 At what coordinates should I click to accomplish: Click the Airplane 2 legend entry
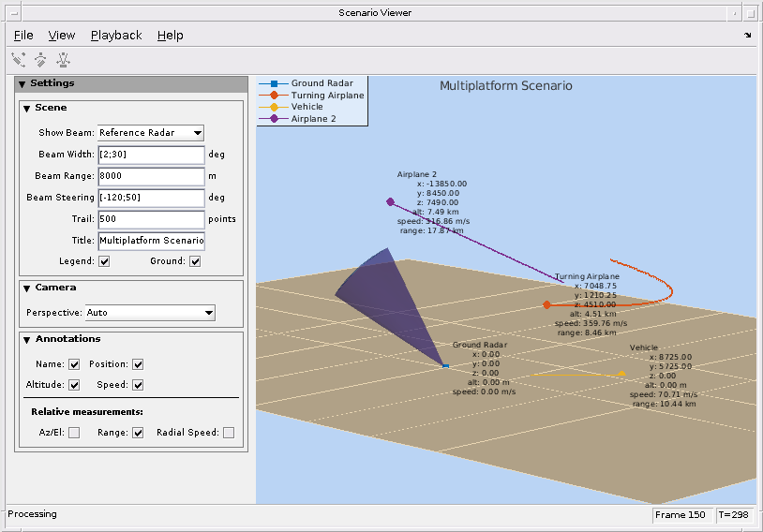[x=313, y=120]
